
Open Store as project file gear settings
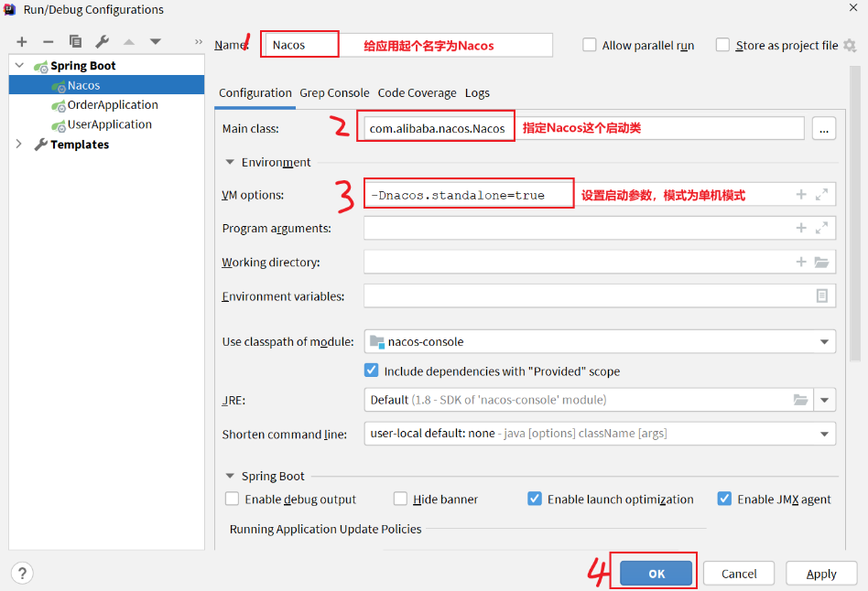pyautogui.click(x=850, y=46)
